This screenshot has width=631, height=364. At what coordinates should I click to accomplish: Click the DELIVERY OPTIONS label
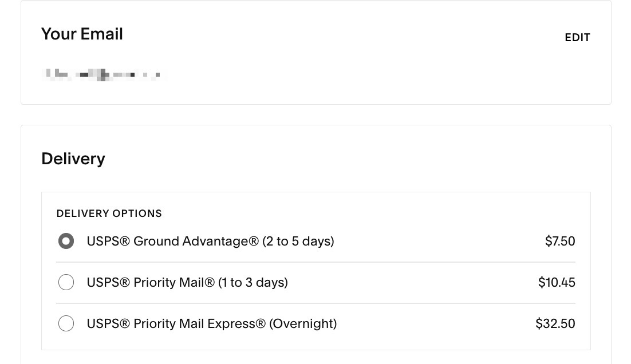(x=109, y=213)
